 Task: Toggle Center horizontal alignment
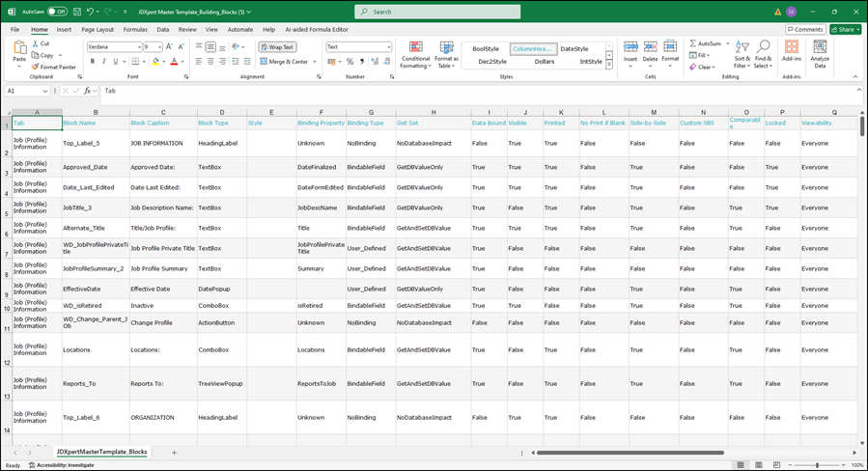[210, 62]
